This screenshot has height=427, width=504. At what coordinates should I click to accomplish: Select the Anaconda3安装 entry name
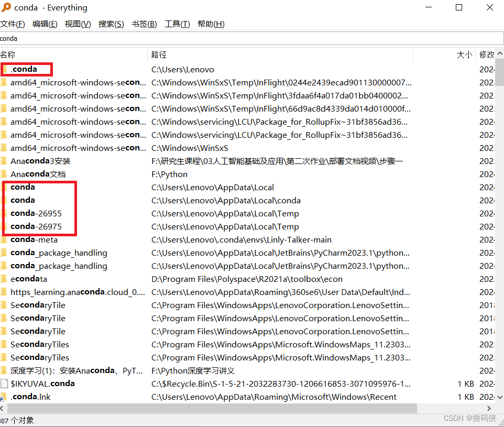[x=40, y=161]
